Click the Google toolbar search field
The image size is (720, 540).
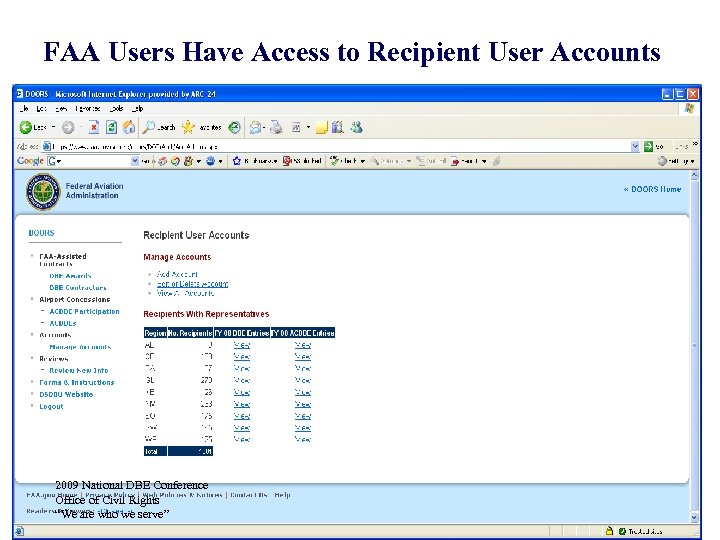click(92, 161)
